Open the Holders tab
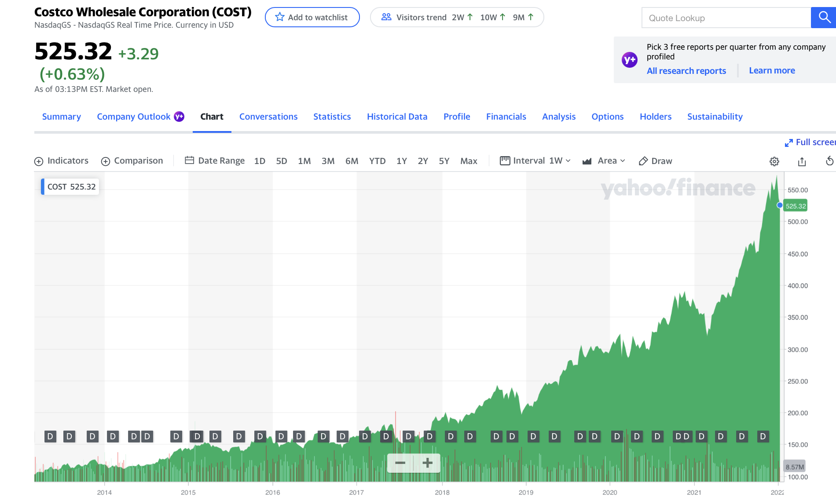836x504 pixels. [656, 117]
